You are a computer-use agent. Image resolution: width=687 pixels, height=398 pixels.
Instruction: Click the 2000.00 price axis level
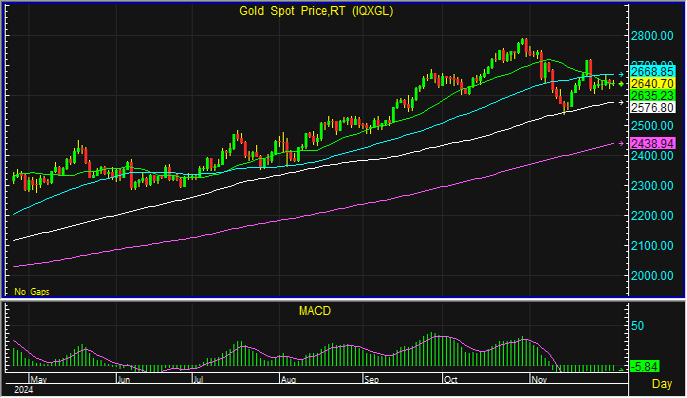(652, 276)
